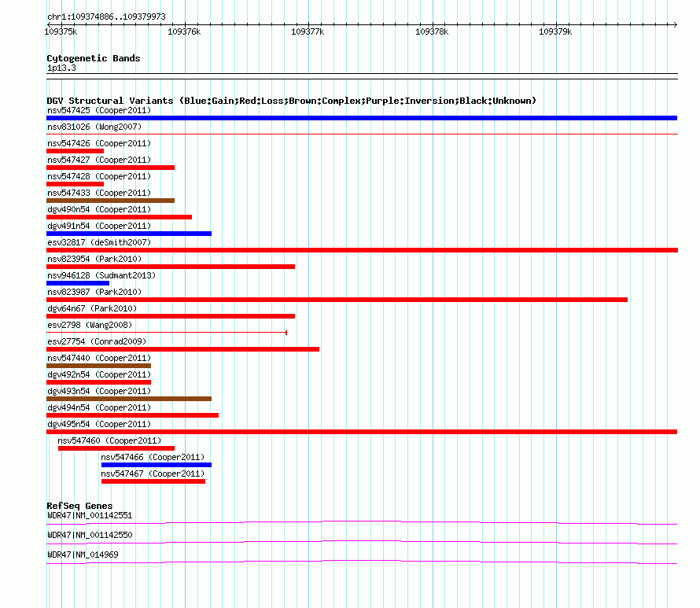Screen dimensions: 700x608
Task: Click the dgv64n67 (Park2010) red bar
Action: [x=171, y=316]
